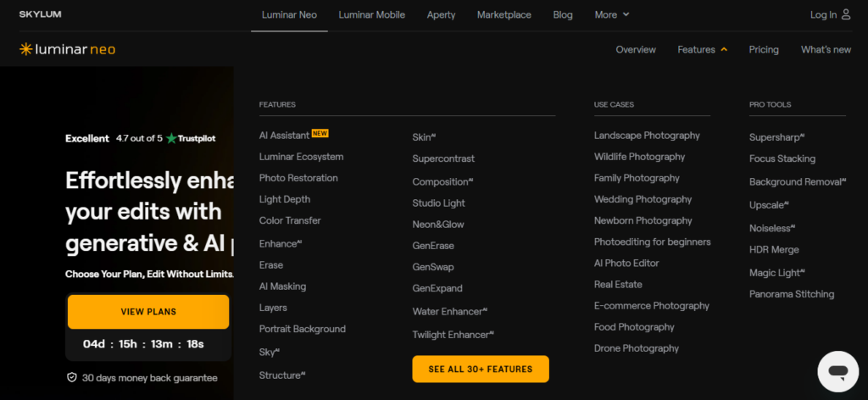This screenshot has height=400, width=868.
Task: Click the Skylum logo
Action: [40, 14]
